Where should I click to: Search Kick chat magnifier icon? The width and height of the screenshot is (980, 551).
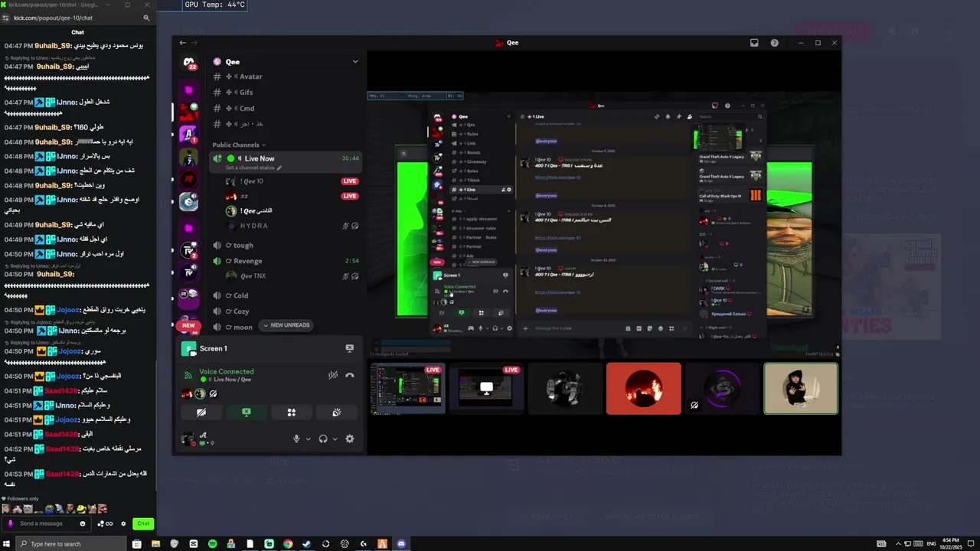[x=146, y=18]
